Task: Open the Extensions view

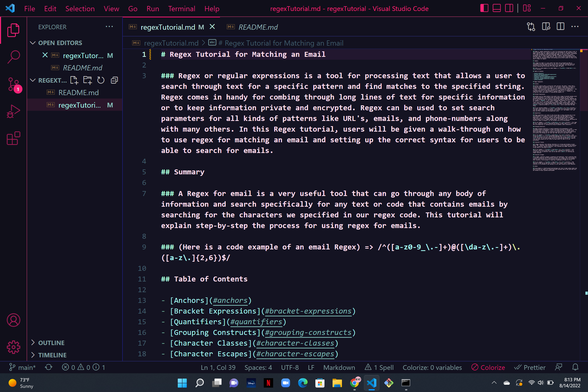Action: pyautogui.click(x=13, y=138)
